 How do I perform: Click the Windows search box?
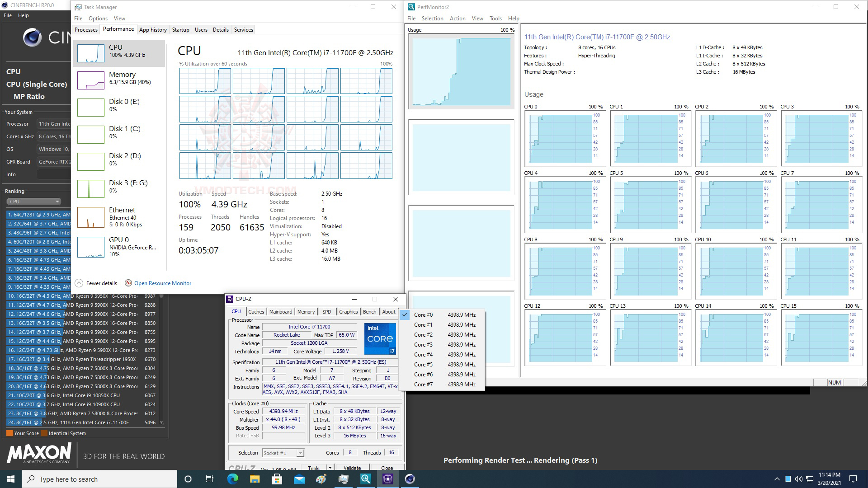(99, 479)
